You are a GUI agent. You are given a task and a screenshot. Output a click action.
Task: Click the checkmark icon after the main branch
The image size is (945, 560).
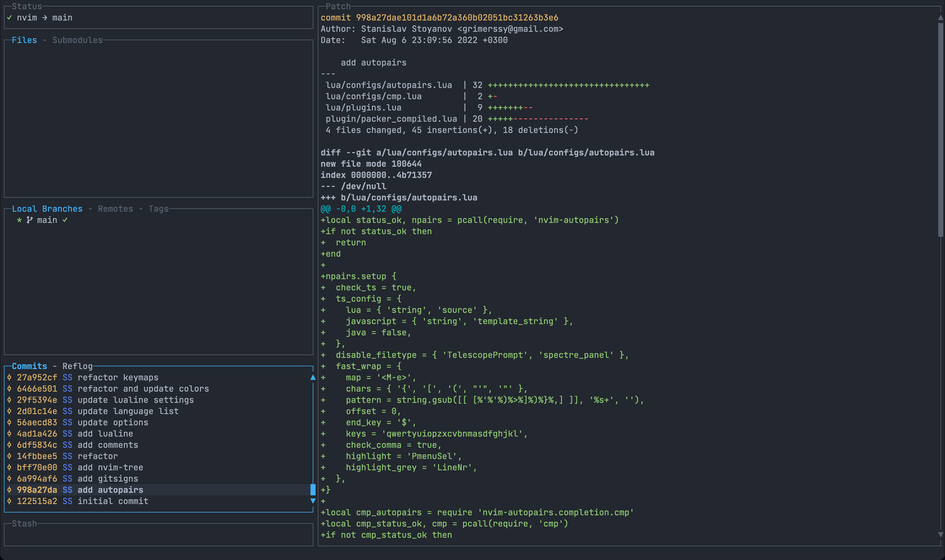(x=65, y=220)
